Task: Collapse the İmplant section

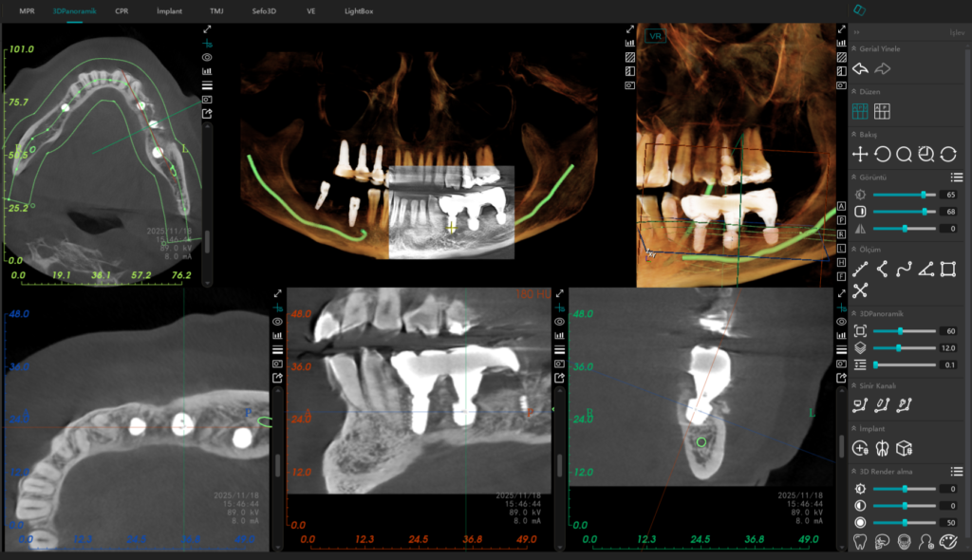Action: [x=854, y=428]
